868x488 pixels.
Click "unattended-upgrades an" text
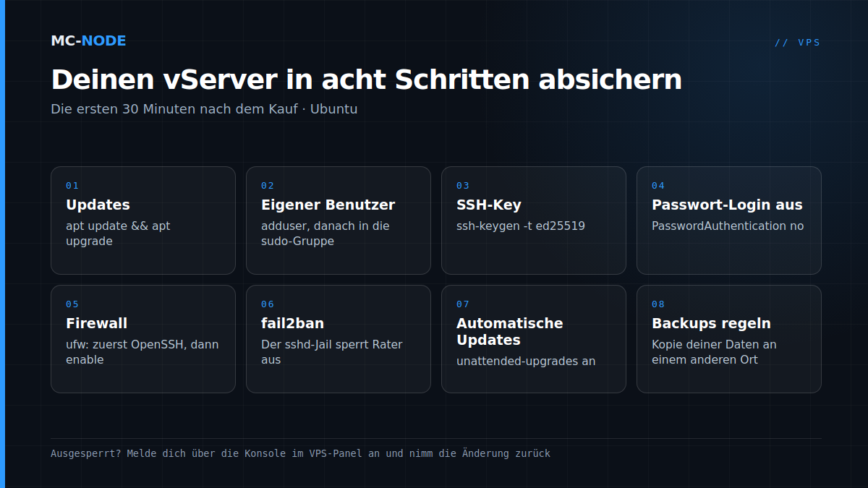pos(526,361)
